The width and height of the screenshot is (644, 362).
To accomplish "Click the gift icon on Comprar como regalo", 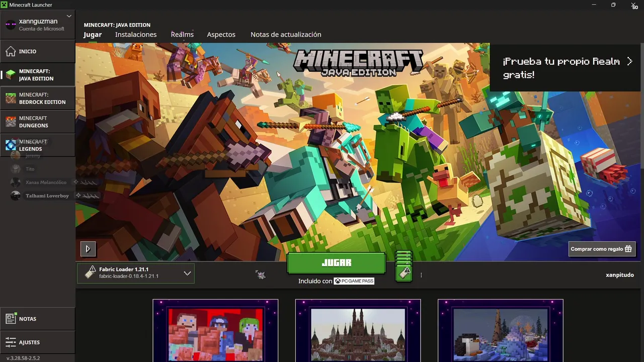I will pyautogui.click(x=628, y=249).
